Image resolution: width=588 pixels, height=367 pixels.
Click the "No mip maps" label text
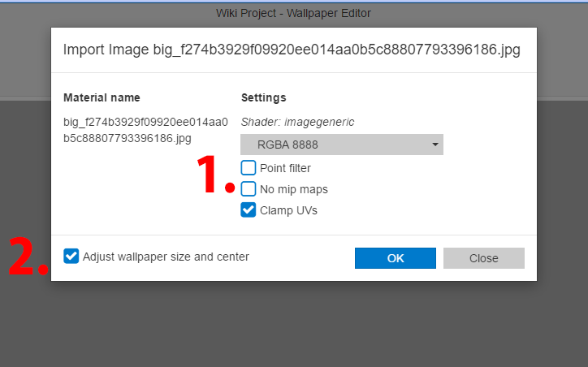click(293, 189)
